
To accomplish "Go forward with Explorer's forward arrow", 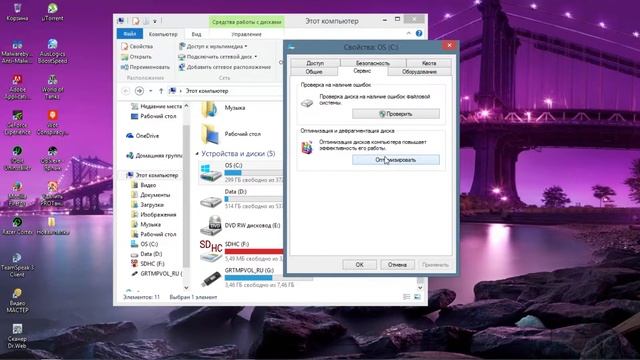I will tap(139, 91).
